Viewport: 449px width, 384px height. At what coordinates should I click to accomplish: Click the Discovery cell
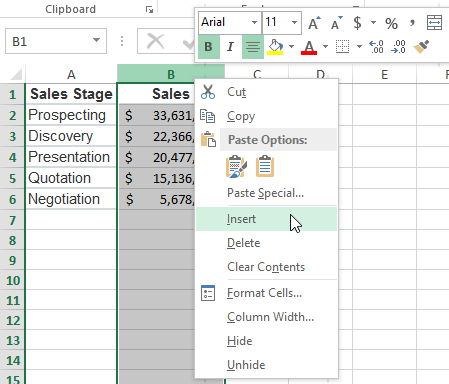(71, 136)
